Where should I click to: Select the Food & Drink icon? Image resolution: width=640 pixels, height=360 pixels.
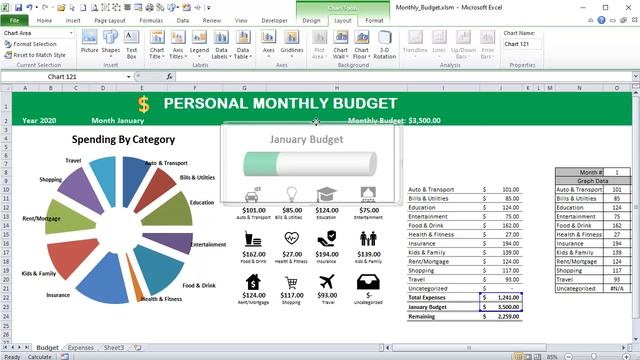253,239
